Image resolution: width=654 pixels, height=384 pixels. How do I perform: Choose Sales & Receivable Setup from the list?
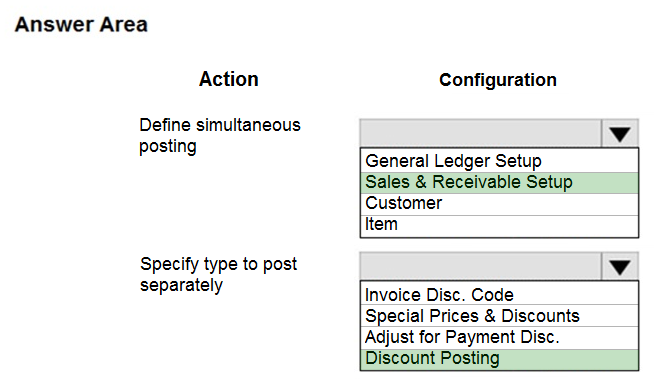499,183
